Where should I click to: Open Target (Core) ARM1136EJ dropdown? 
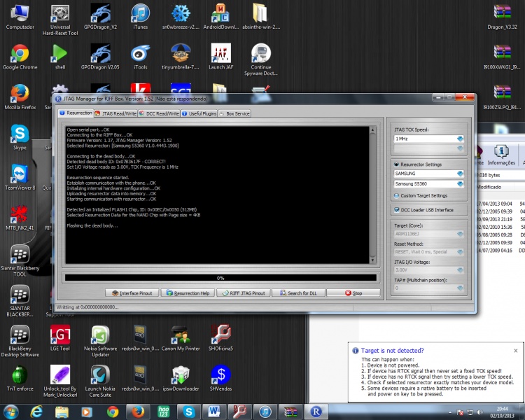tap(428, 234)
